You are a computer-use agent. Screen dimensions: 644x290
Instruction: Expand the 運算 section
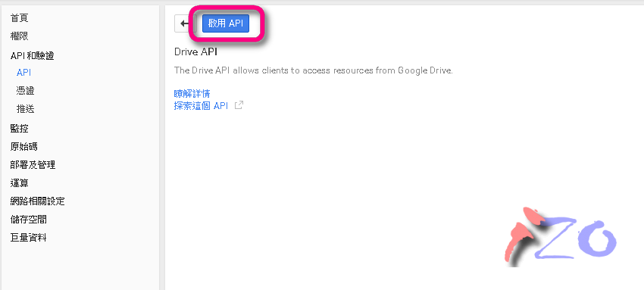(x=19, y=183)
